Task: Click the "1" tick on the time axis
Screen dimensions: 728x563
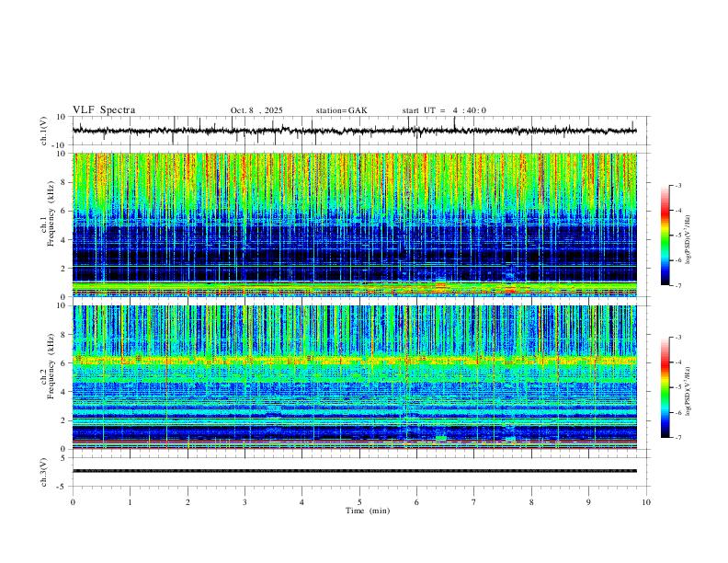Action: point(130,502)
